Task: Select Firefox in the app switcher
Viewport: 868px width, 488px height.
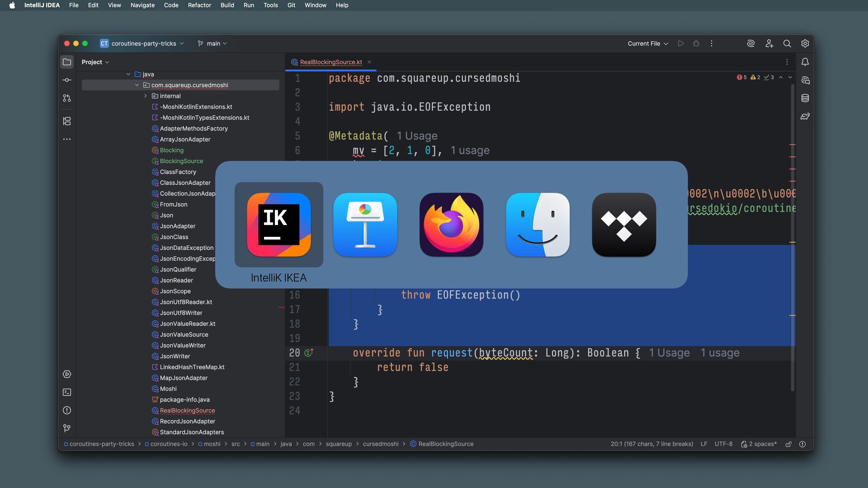Action: [x=451, y=225]
